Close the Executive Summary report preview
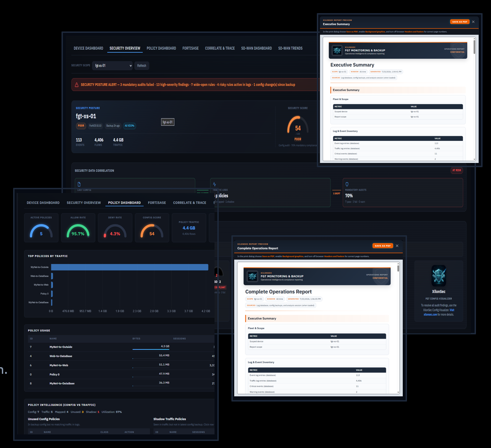Viewport: 491px width, 448px height. (473, 22)
